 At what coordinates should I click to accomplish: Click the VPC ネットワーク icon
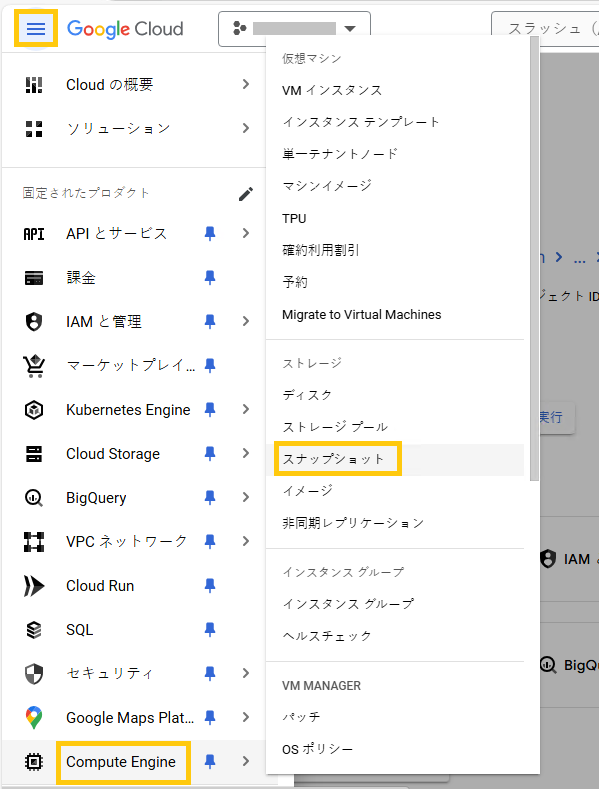tap(34, 542)
